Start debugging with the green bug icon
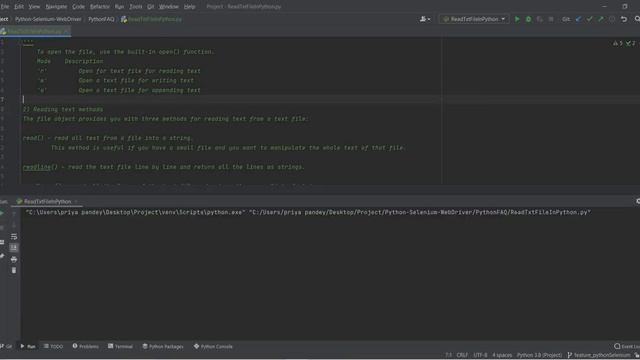Viewport: 640px width, 360px height. (529, 19)
